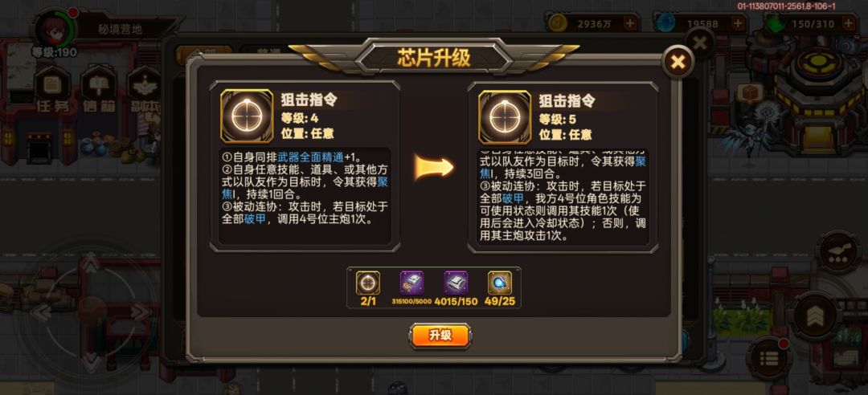Close the 芯片升级 dialog with the X
This screenshot has width=868, height=395.
tap(678, 62)
